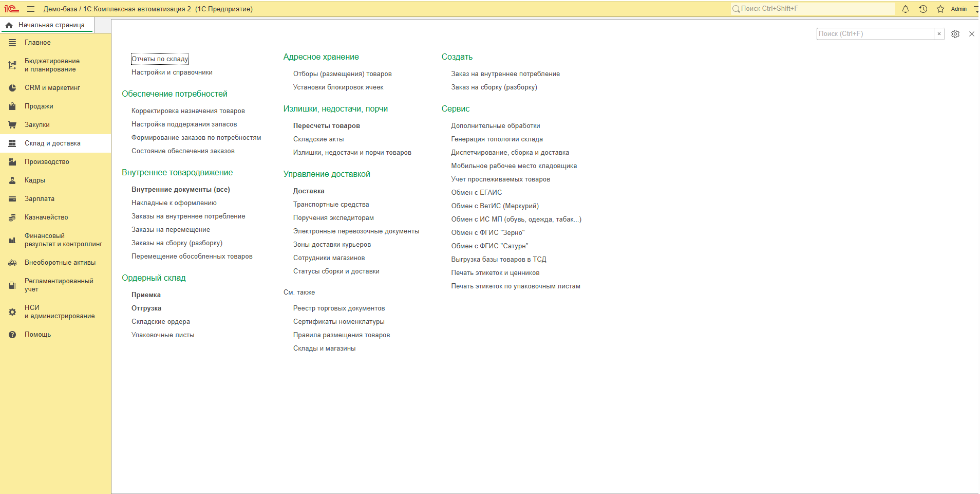Viewport: 980px width, 494px height.
Task: Open Обмен с ЕГАИС link
Action: 477,193
